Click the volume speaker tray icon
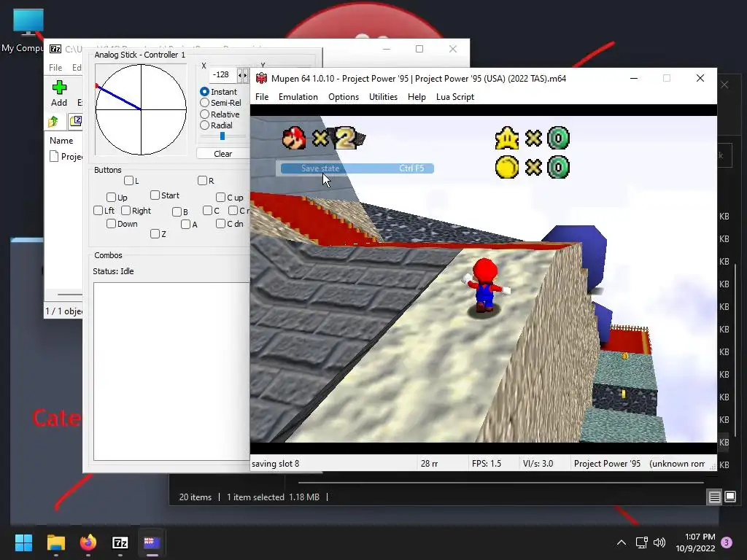This screenshot has height=560, width=747. pos(659,542)
